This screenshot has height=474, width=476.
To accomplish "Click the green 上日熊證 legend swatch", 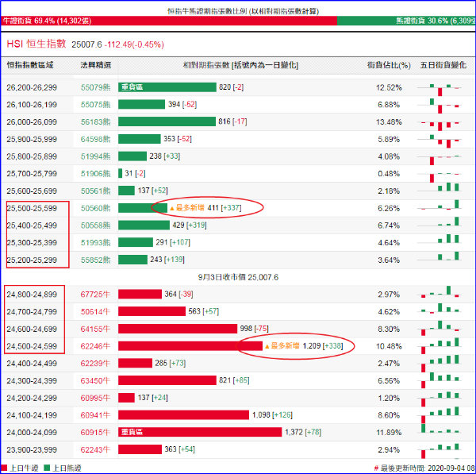I will point(47,468).
